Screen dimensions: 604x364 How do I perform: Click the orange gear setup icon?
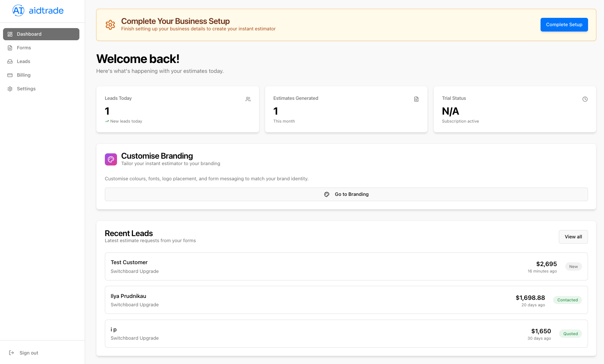pyautogui.click(x=110, y=25)
